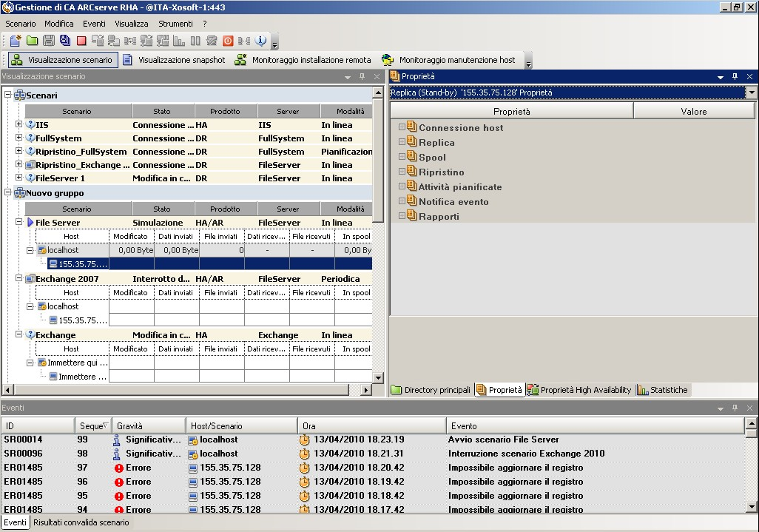Sort events by Gravità column header
The width and height of the screenshot is (759, 532).
tap(148, 426)
